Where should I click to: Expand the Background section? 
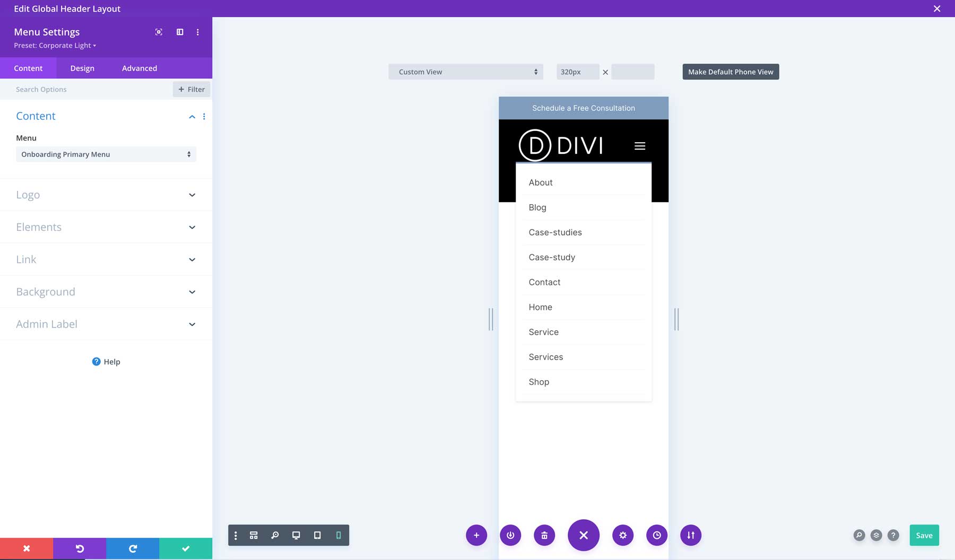[x=106, y=291]
